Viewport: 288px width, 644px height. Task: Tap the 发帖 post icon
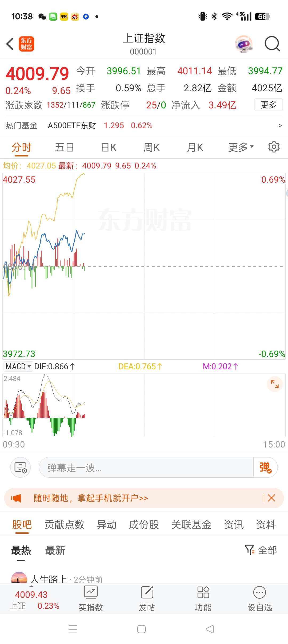point(147,598)
